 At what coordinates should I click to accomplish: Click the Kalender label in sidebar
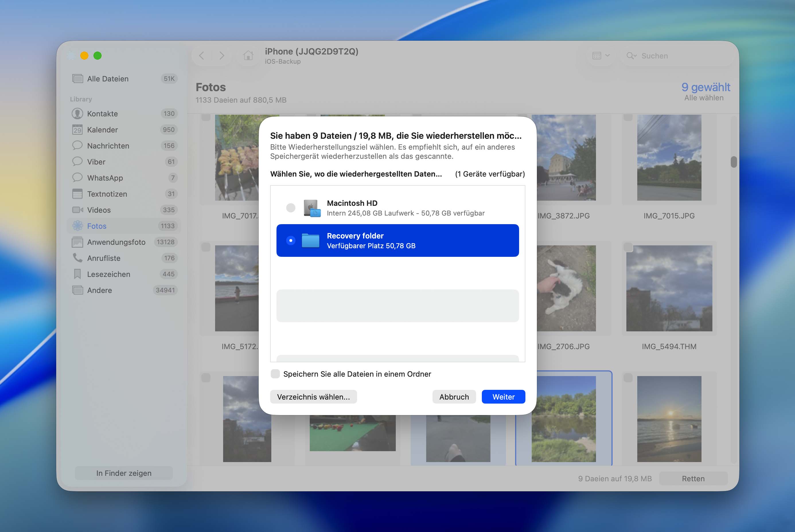point(102,130)
